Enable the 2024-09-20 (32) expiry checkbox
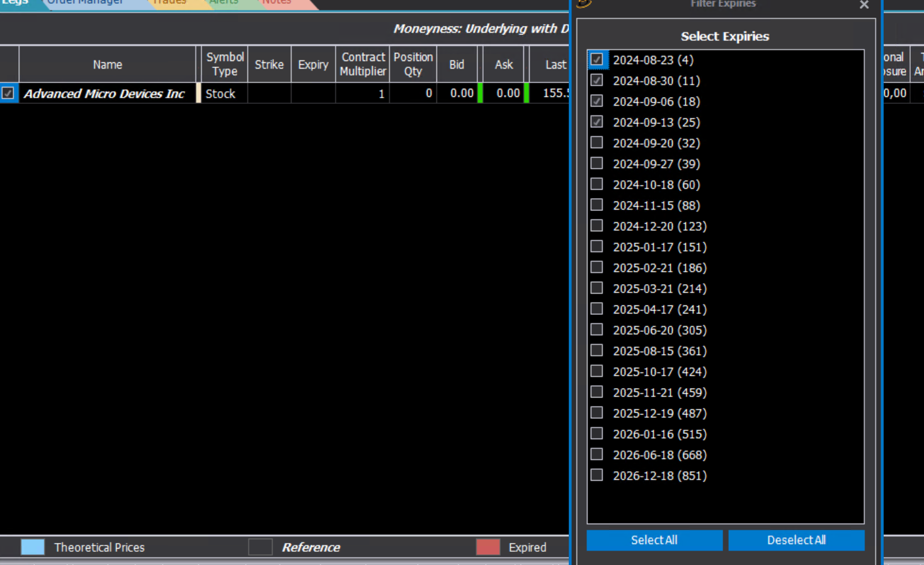Image resolution: width=924 pixels, height=565 pixels. [x=596, y=143]
